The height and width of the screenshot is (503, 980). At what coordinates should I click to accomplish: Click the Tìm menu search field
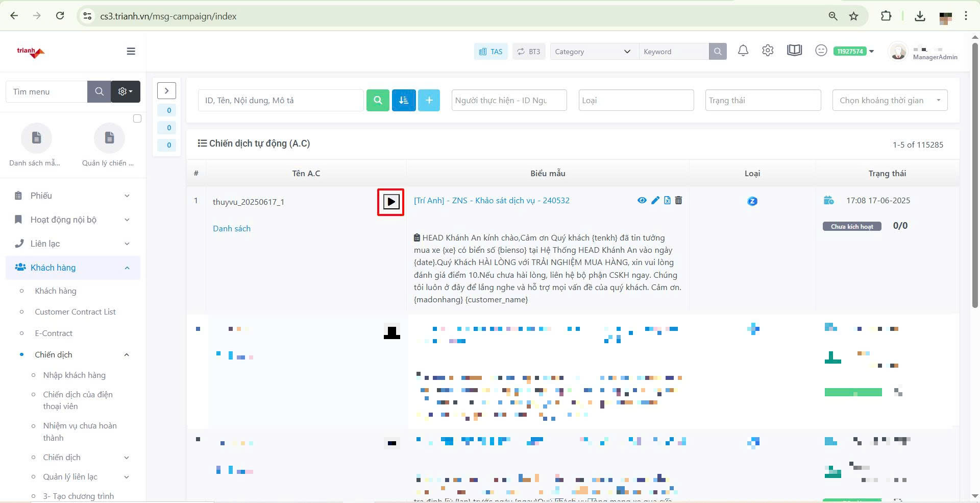[x=46, y=91]
